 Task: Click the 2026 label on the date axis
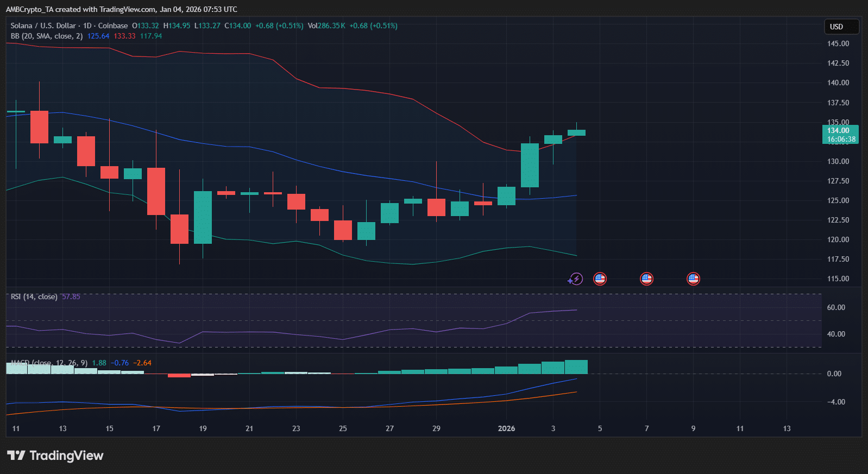point(506,428)
